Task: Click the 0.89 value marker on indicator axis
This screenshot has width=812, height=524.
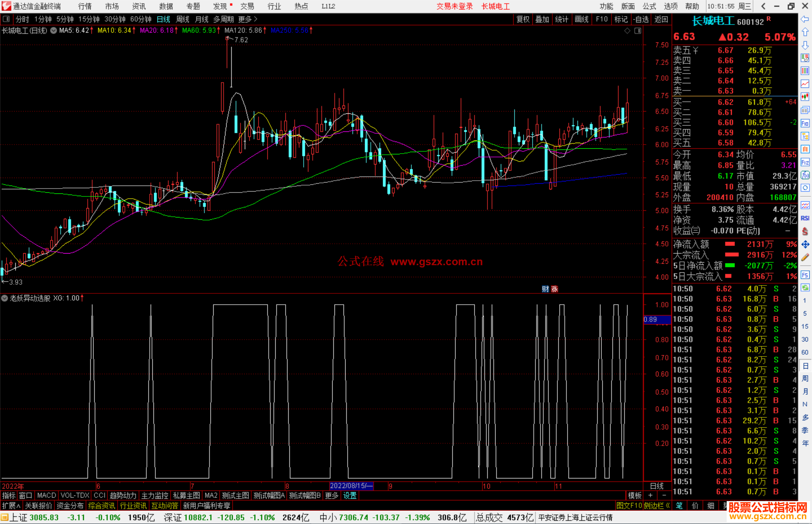Action: [x=657, y=320]
